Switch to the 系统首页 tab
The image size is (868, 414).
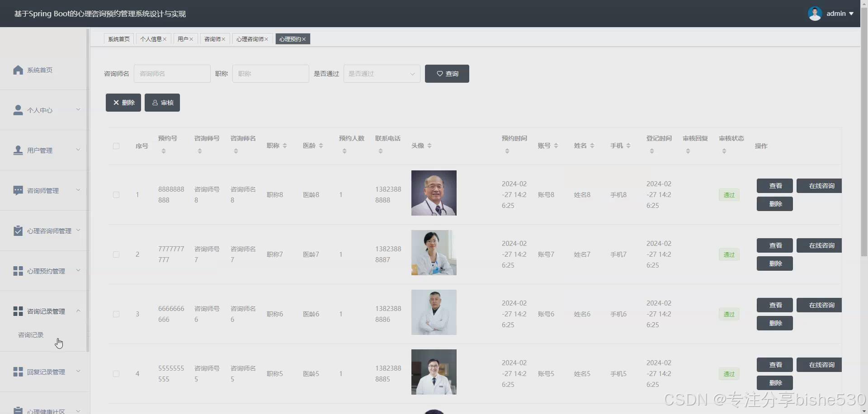click(119, 39)
